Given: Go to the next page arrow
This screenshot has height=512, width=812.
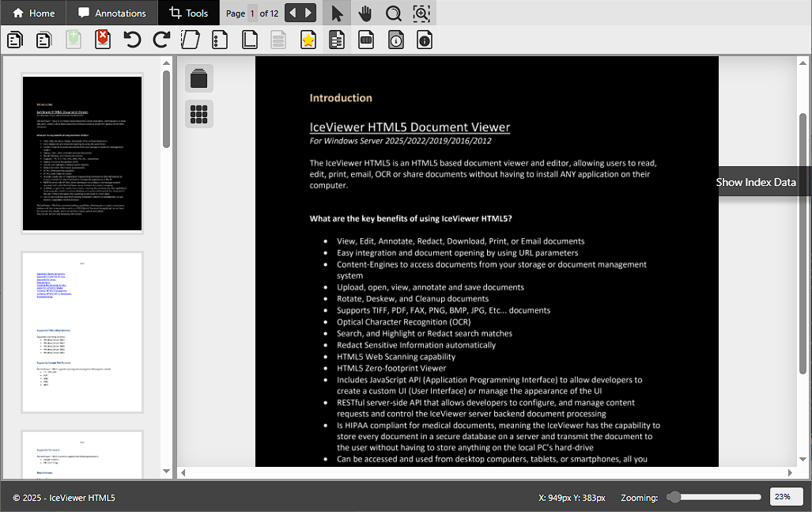Looking at the screenshot, I should 308,13.
